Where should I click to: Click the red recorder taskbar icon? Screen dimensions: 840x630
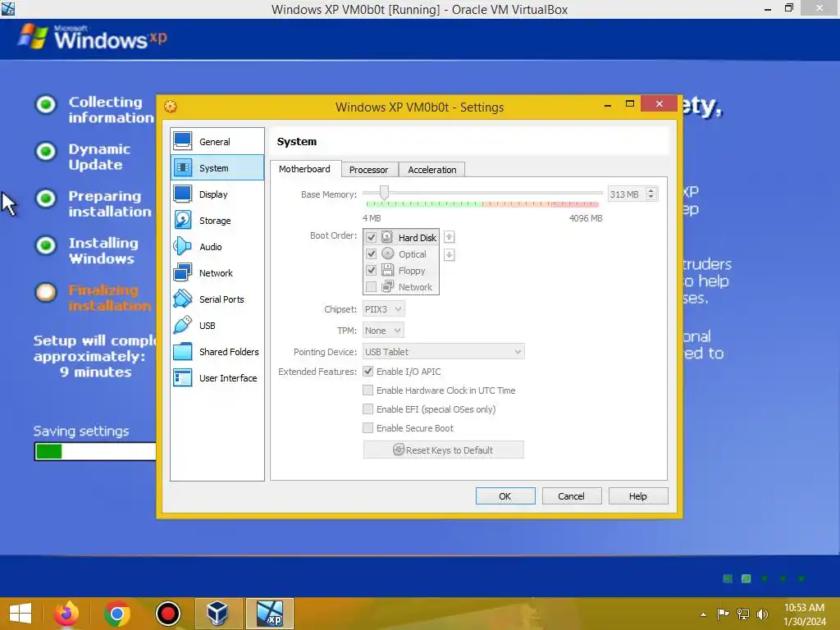pos(167,614)
